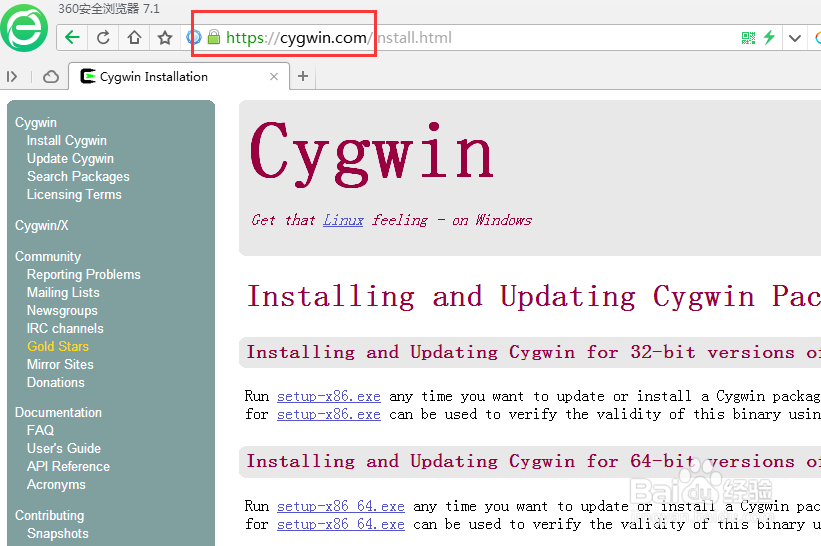Open Newsgroups sidebar link
The image size is (821, 546).
(62, 310)
